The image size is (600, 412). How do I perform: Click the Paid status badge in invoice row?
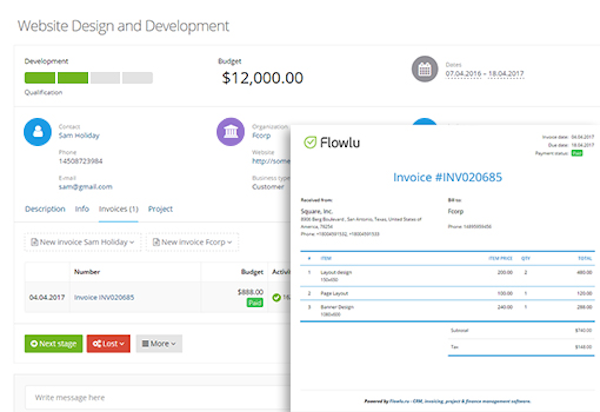[255, 303]
